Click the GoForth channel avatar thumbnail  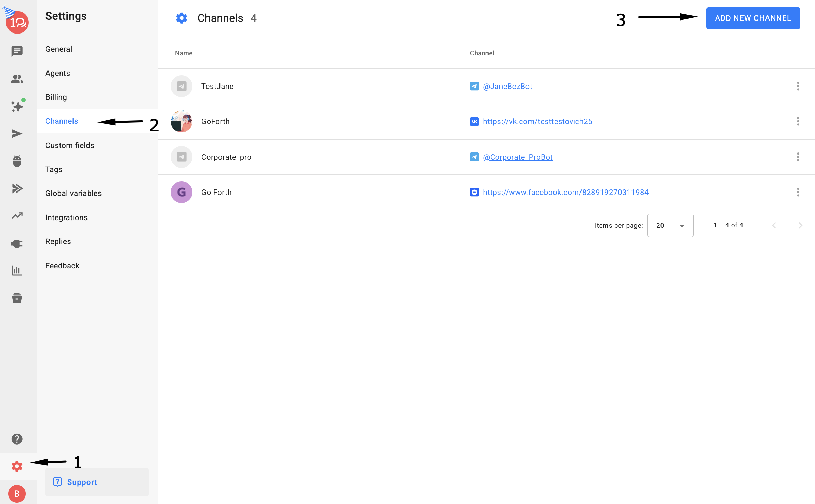click(x=182, y=121)
